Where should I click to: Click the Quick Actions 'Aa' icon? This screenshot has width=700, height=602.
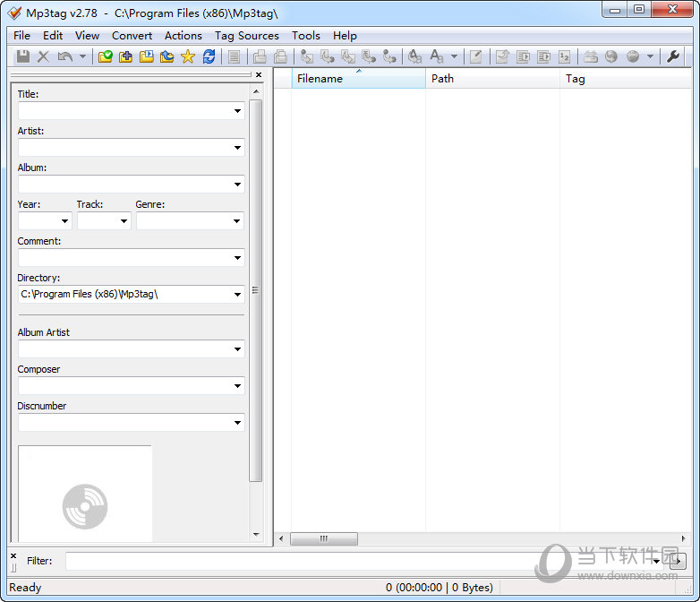click(437, 56)
